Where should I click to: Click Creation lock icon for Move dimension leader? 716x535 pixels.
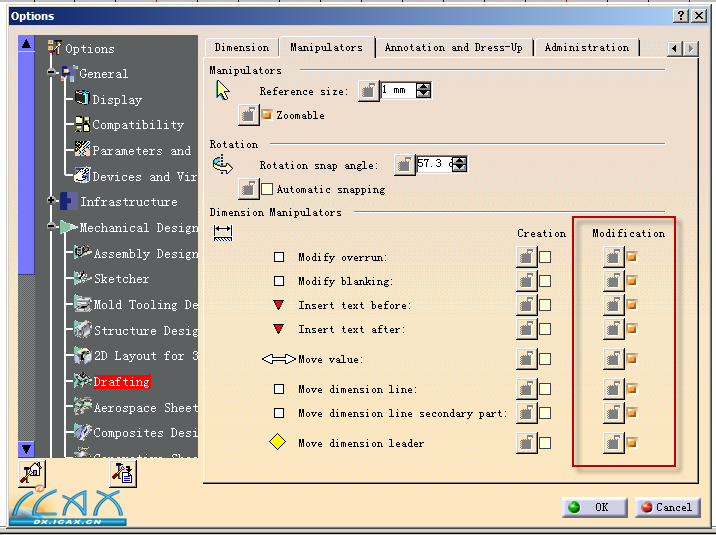pos(526,443)
